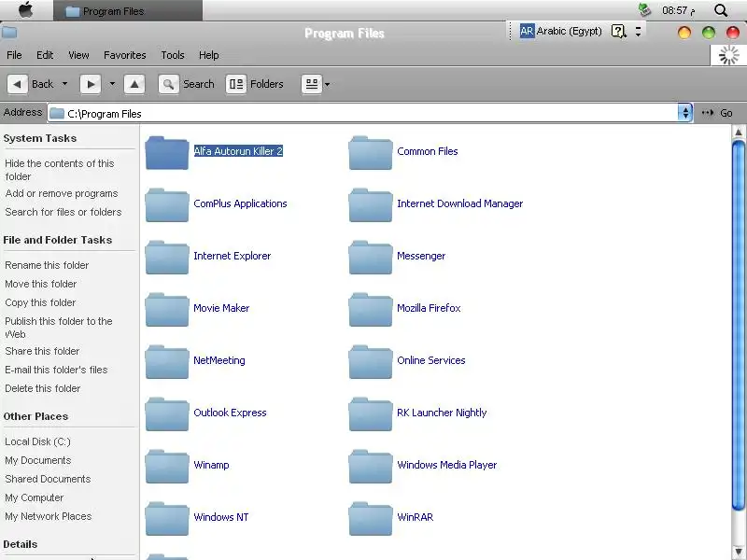Open the Views dropdown arrow

[x=328, y=84]
